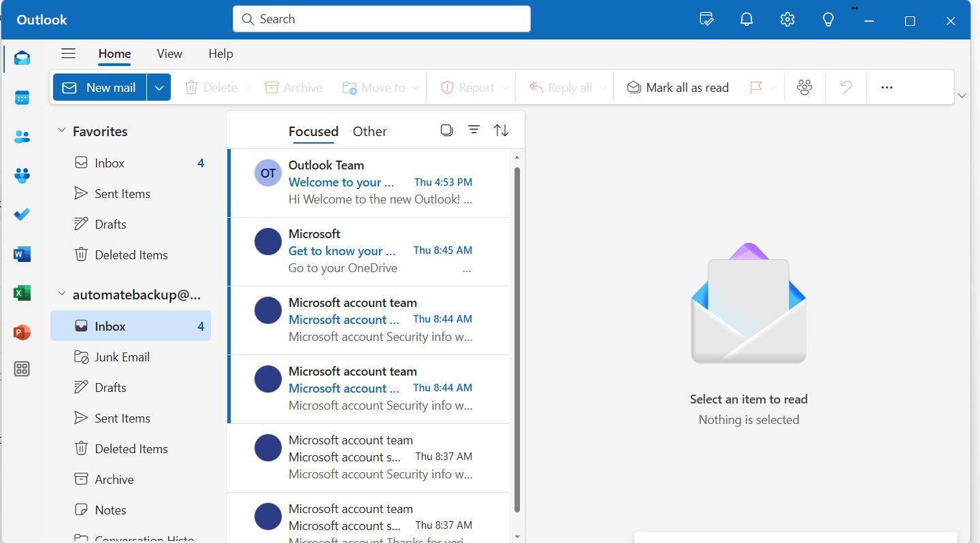
Task: Open the Groups icon in left rail
Action: pyautogui.click(x=22, y=176)
